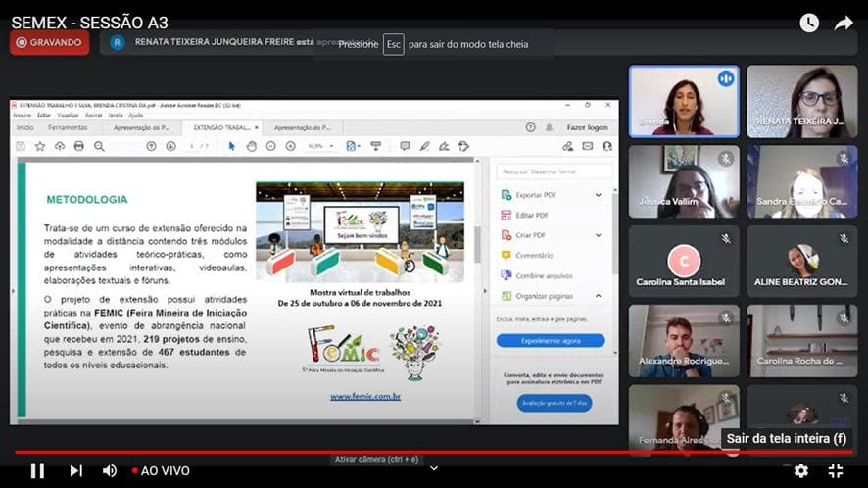The width and height of the screenshot is (868, 488).
Task: Exit fullscreen with the bottom-right icon
Action: click(836, 470)
